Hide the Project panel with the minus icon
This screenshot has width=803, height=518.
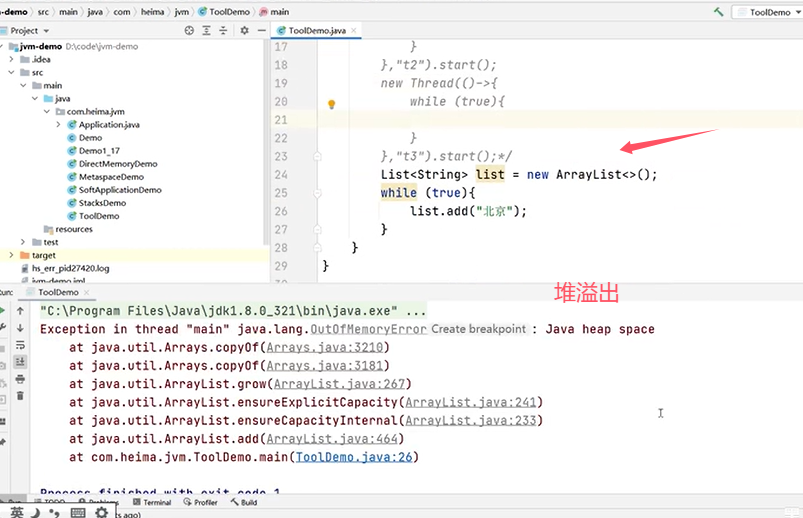click(x=262, y=31)
